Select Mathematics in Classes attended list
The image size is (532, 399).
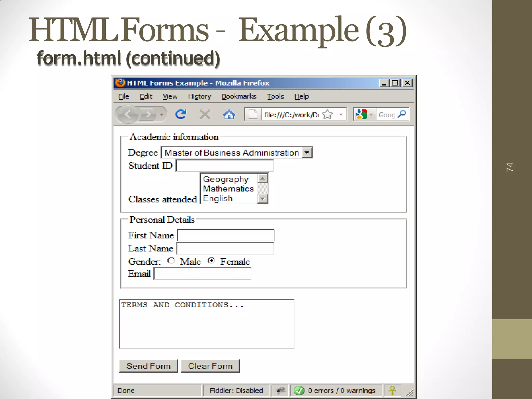click(x=228, y=189)
